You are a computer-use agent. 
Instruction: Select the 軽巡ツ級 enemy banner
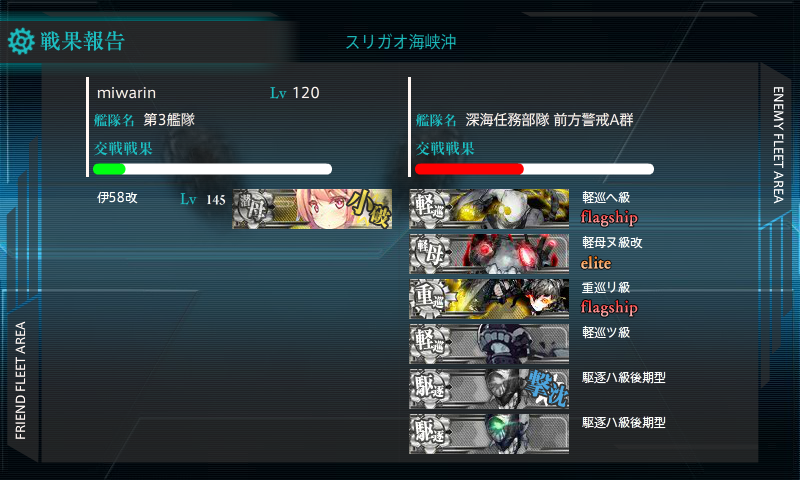coord(489,343)
